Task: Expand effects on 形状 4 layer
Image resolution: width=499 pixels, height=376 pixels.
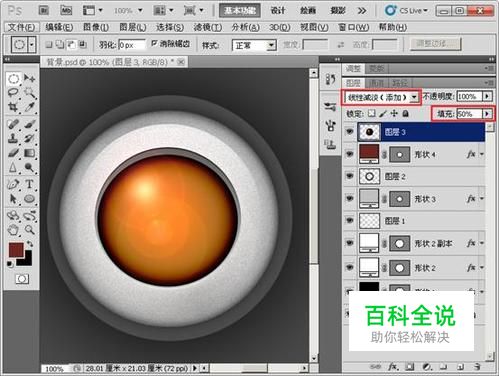Action: point(482,154)
